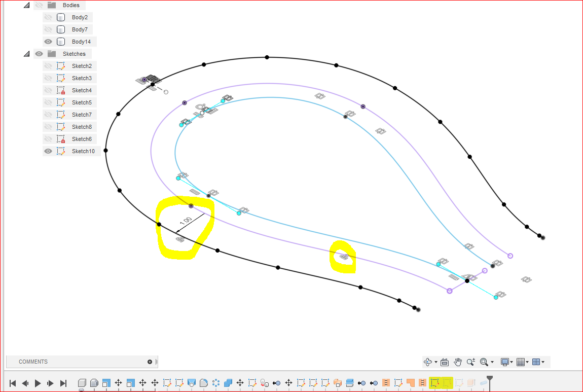This screenshot has width=583, height=392.
Task: Show the Bodies folder via eye icon
Action: 39,5
